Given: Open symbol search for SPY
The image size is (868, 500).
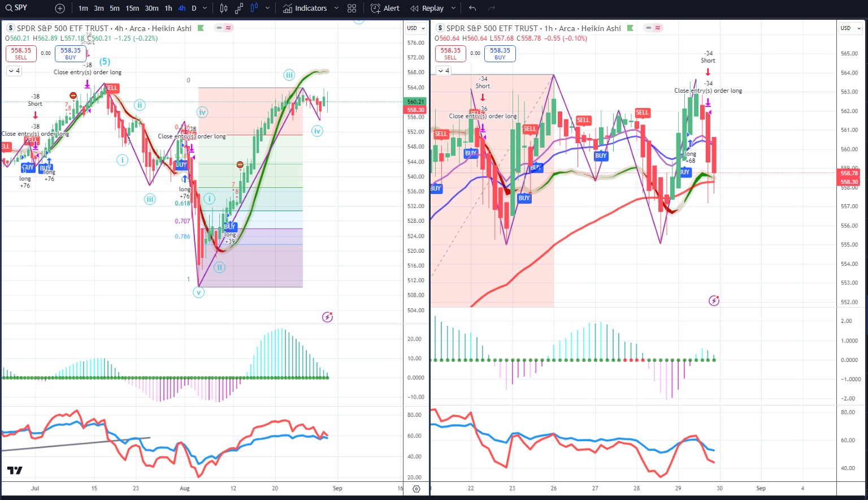Looking at the screenshot, I should (17, 8).
